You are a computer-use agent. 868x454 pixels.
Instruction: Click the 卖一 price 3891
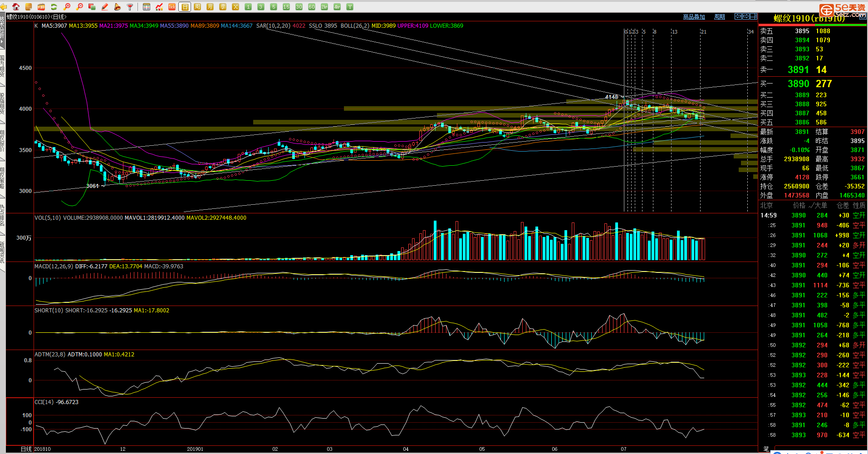(x=798, y=69)
